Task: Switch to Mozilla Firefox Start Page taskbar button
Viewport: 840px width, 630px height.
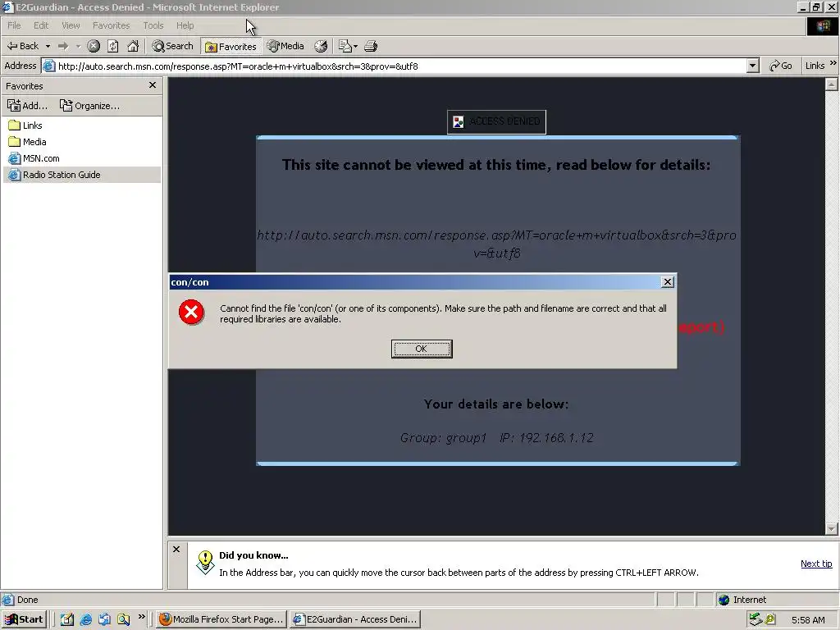Action: pyautogui.click(x=221, y=619)
